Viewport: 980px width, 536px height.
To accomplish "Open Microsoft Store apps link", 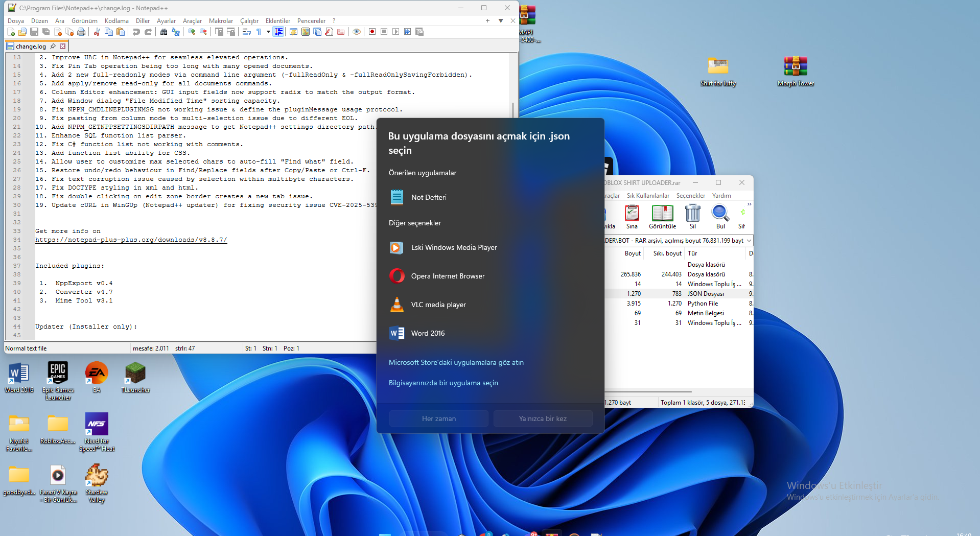I will (456, 362).
